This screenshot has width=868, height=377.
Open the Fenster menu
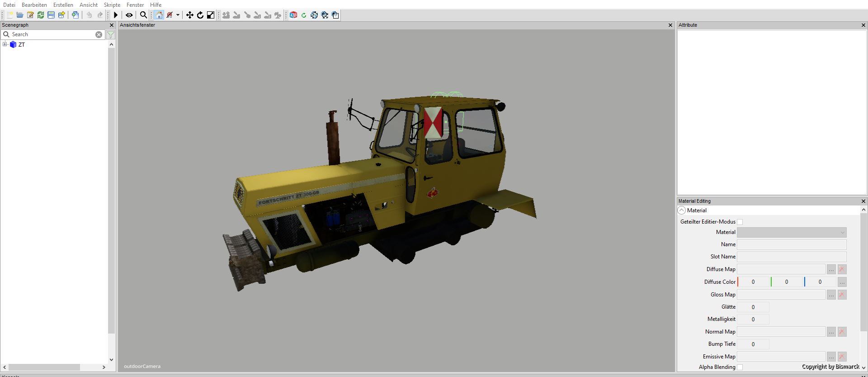tap(135, 5)
